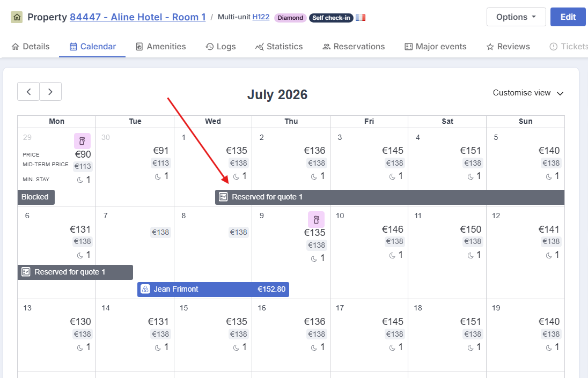
Task: Click the pink cleaning icon on June 29
Action: [x=82, y=141]
